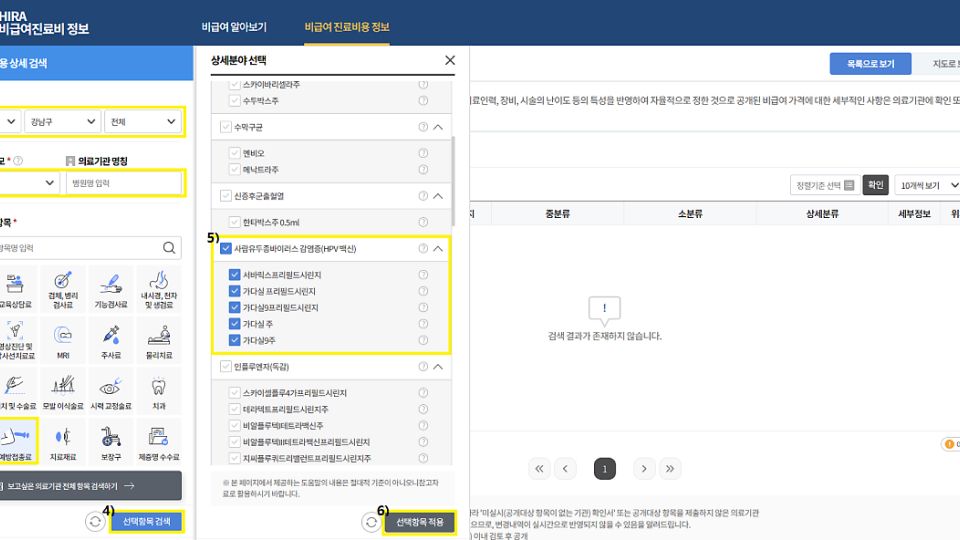Uncheck the 사람유두종바이러스 감염증(HPV백신) checkbox

[226, 248]
